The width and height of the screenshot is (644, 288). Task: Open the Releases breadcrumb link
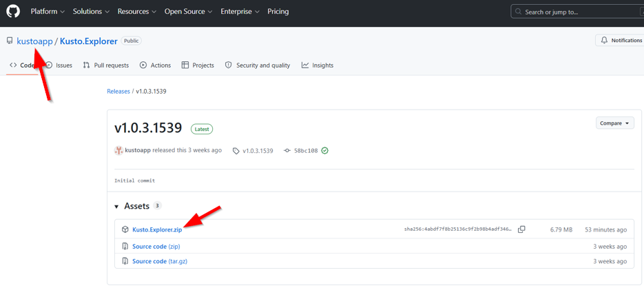[x=118, y=92]
